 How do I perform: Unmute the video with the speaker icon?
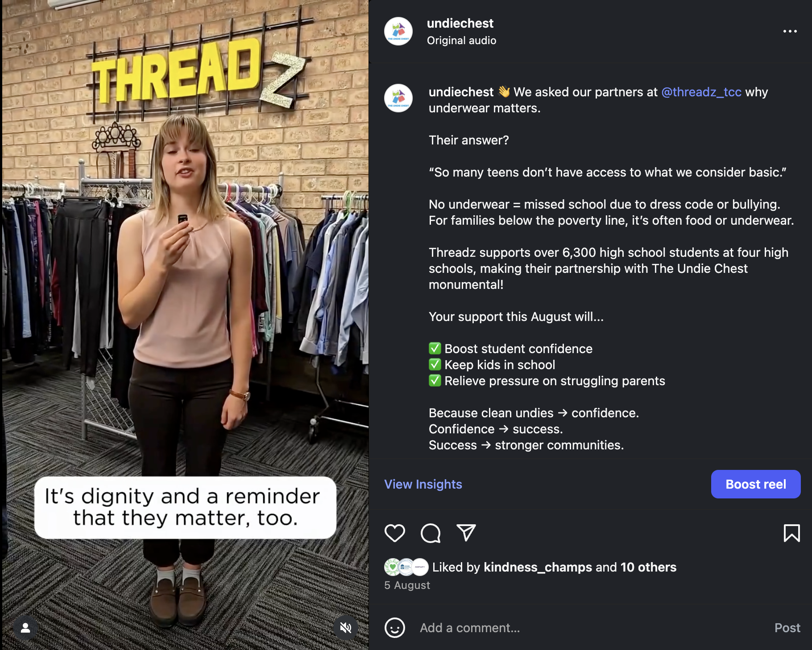point(346,628)
